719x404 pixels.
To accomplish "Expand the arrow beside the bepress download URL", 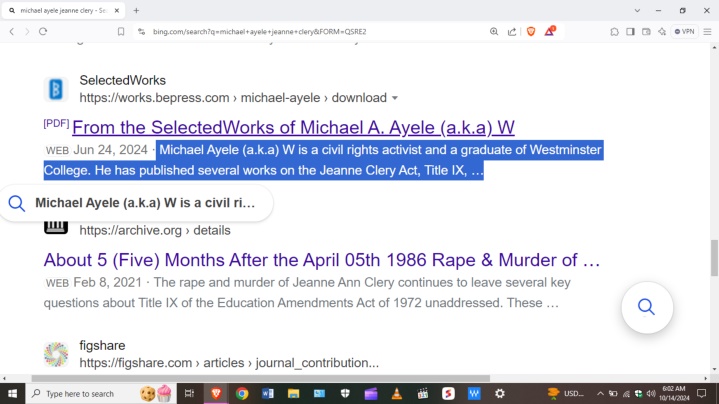I will [x=395, y=98].
